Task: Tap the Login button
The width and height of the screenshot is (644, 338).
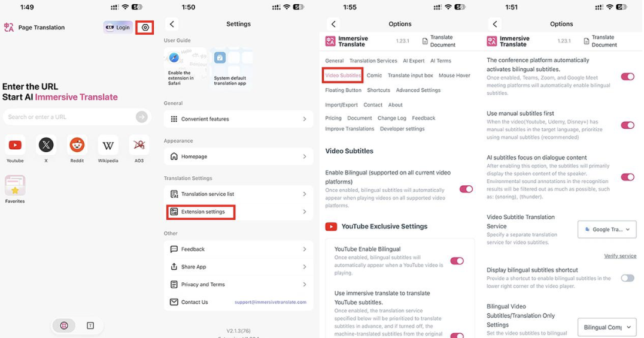Action: pyautogui.click(x=118, y=28)
